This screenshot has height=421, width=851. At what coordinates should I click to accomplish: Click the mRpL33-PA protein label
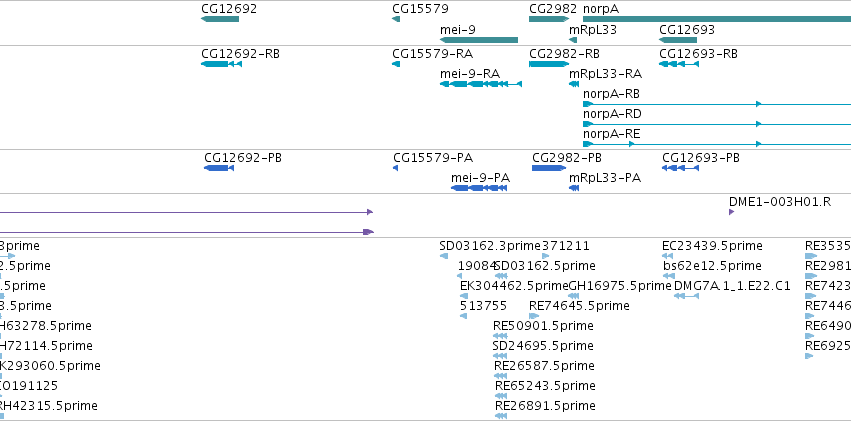[x=605, y=177]
